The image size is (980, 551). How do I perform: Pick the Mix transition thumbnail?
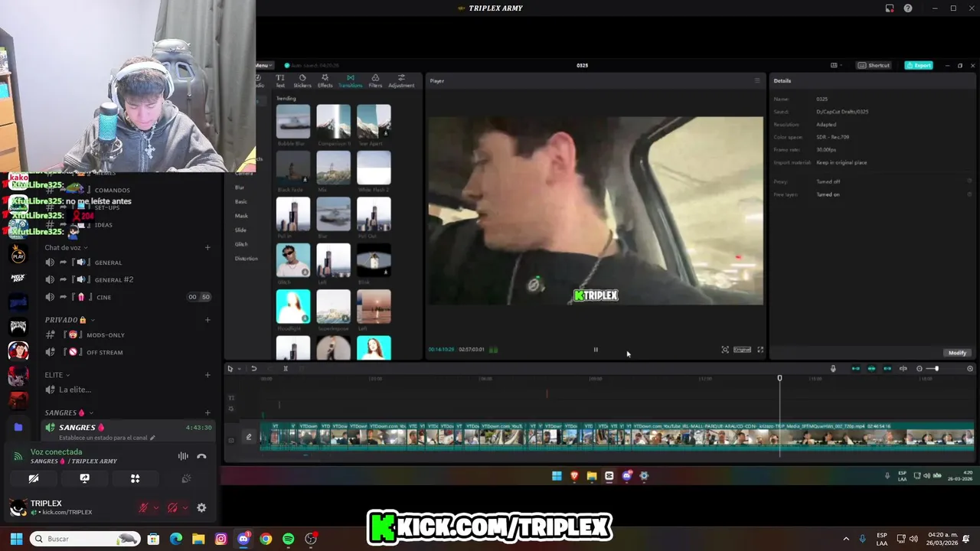[334, 168]
